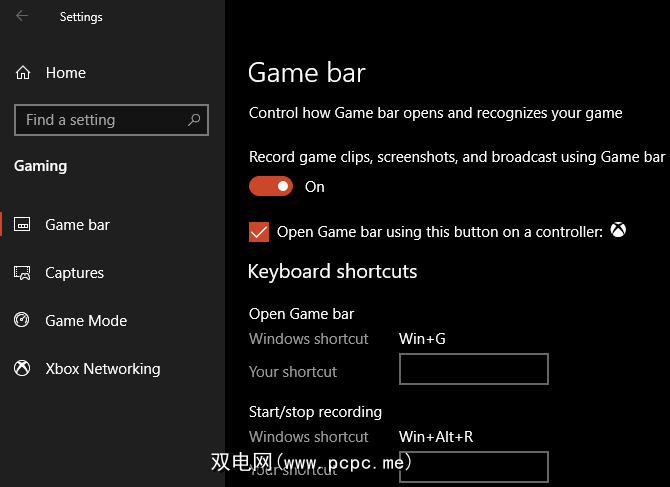This screenshot has width=670, height=487.
Task: Click the Game Mode gauge icon
Action: (x=22, y=320)
